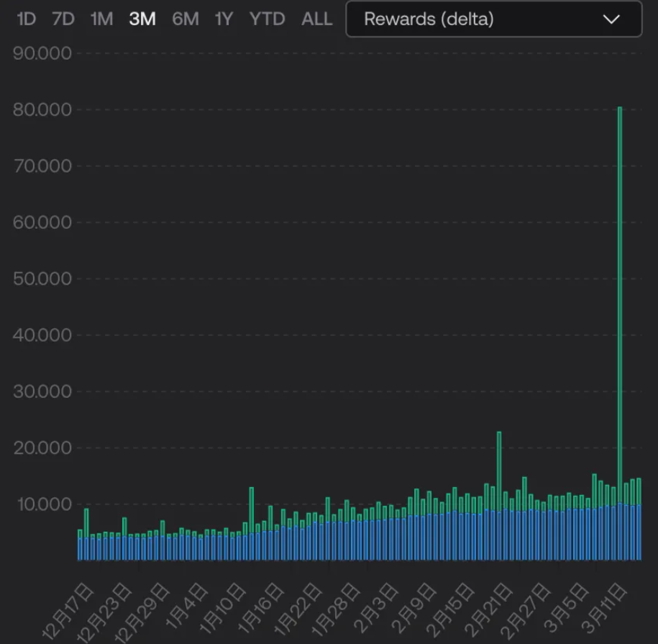
Task: Click the tallest green bar near 3月11日
Action: pos(620,304)
